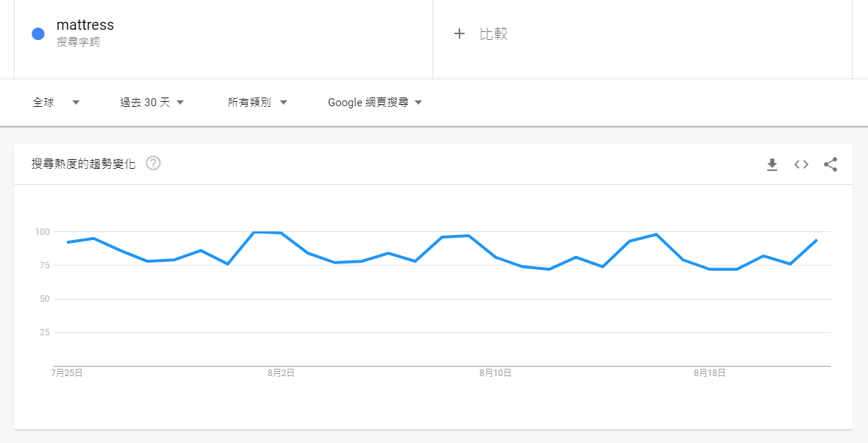Image resolution: width=868 pixels, height=443 pixels.
Task: Click the 25 value on the y-axis
Action: click(44, 333)
